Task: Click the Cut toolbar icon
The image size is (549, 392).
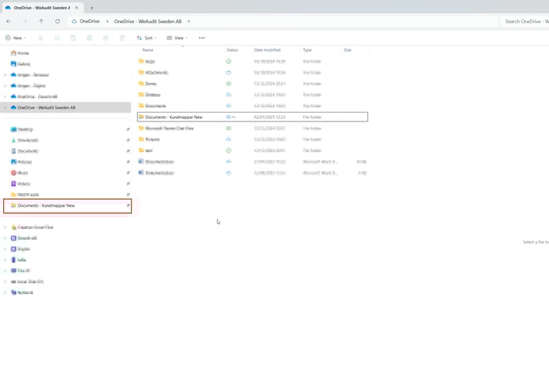Action: click(41, 38)
